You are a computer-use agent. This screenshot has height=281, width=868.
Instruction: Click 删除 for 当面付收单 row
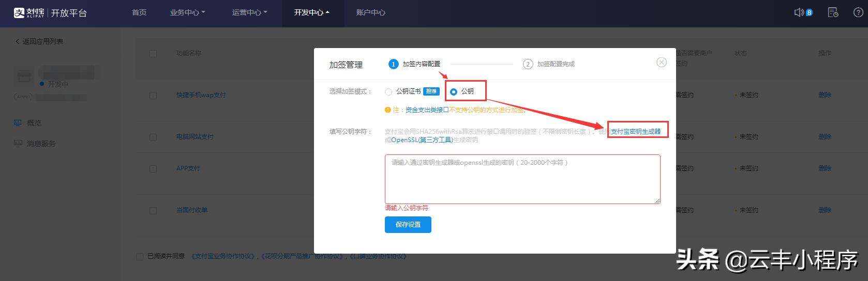coord(825,210)
